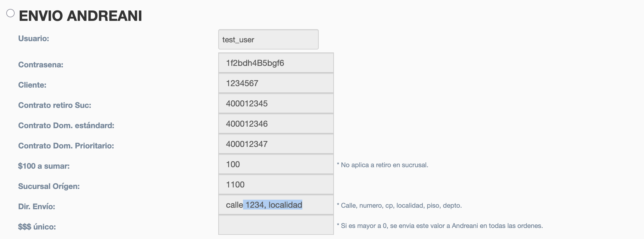644x239 pixels.
Task: Click the Usuario label
Action: [x=33, y=38]
